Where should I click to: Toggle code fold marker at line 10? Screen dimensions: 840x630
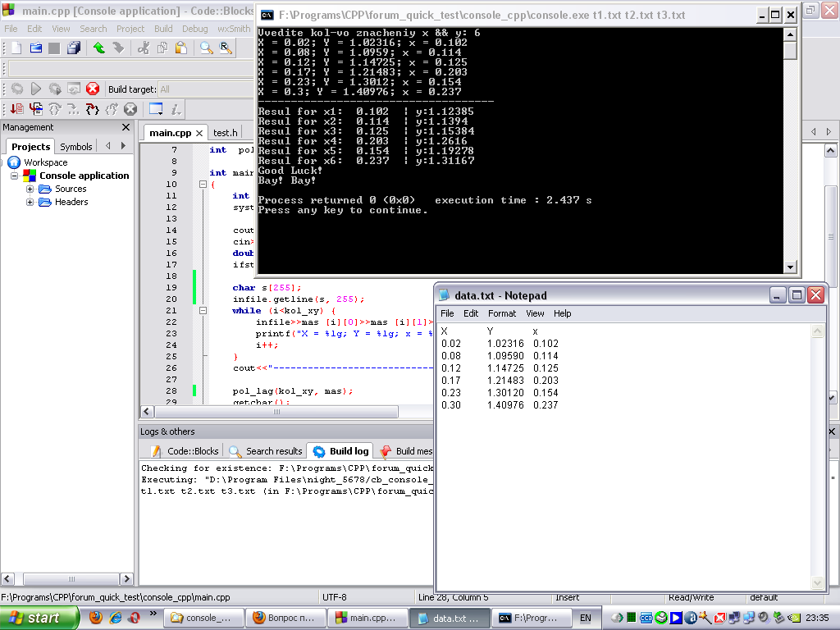coord(203,185)
